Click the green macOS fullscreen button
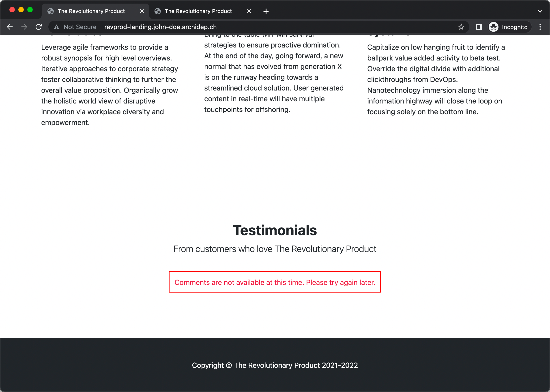Image resolution: width=550 pixels, height=392 pixels. [30, 10]
